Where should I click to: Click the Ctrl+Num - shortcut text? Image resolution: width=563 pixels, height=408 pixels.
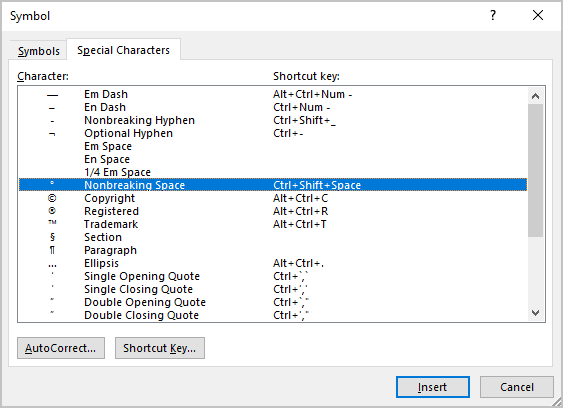click(x=302, y=107)
